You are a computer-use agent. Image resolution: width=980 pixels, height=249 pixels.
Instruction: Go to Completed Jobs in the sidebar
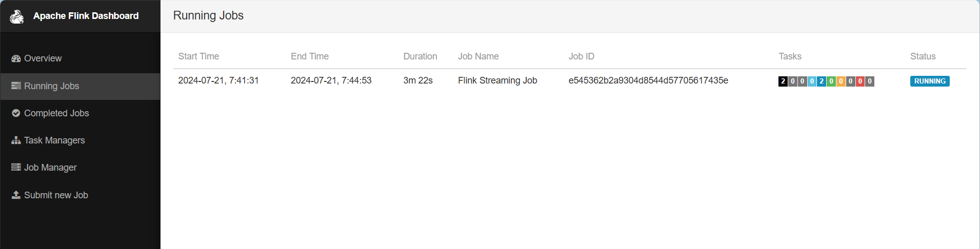coord(56,113)
